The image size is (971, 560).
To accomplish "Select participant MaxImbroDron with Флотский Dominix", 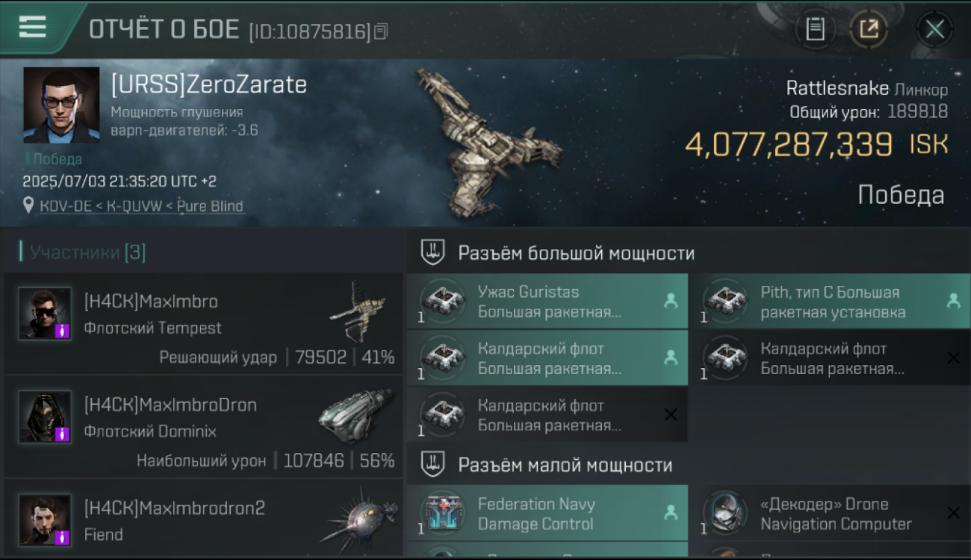I will click(x=203, y=427).
